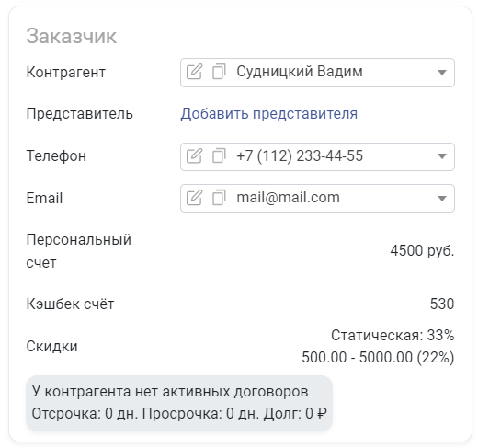The image size is (478, 448).
Task: Click the Кэшбек счёт value 530
Action: [442, 304]
